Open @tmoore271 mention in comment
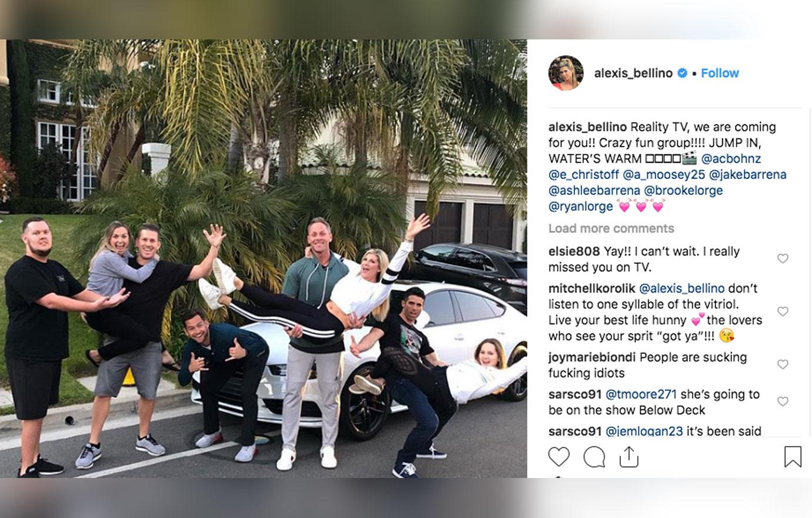The height and width of the screenshot is (518, 812). tap(641, 394)
